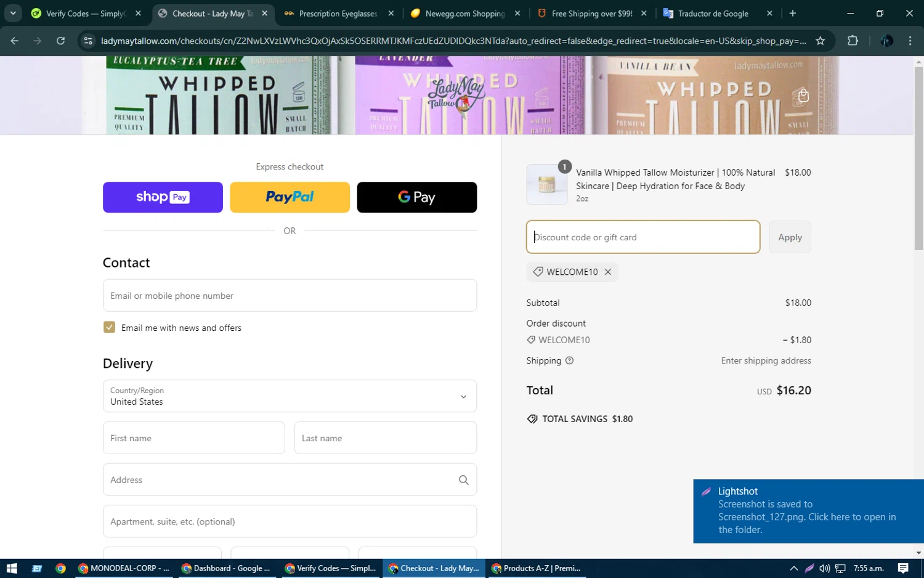Remove the WELCOME10 discount code
Image resolution: width=924 pixels, height=578 pixels.
pos(608,272)
